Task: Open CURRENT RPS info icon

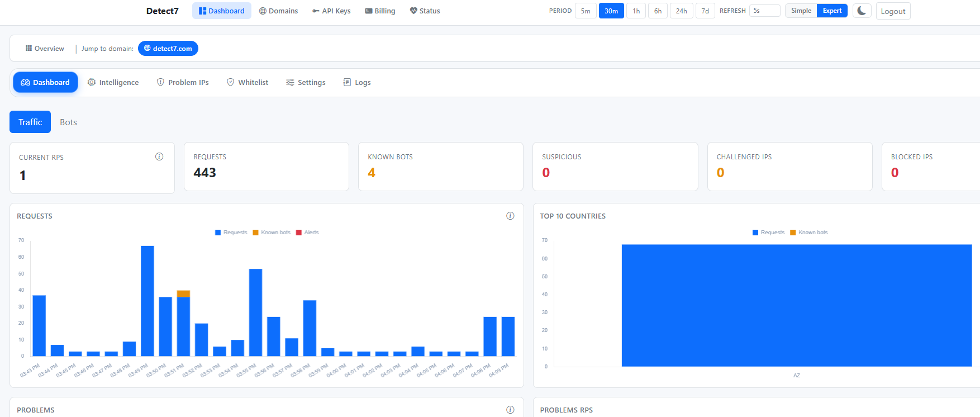Action: [x=159, y=157]
